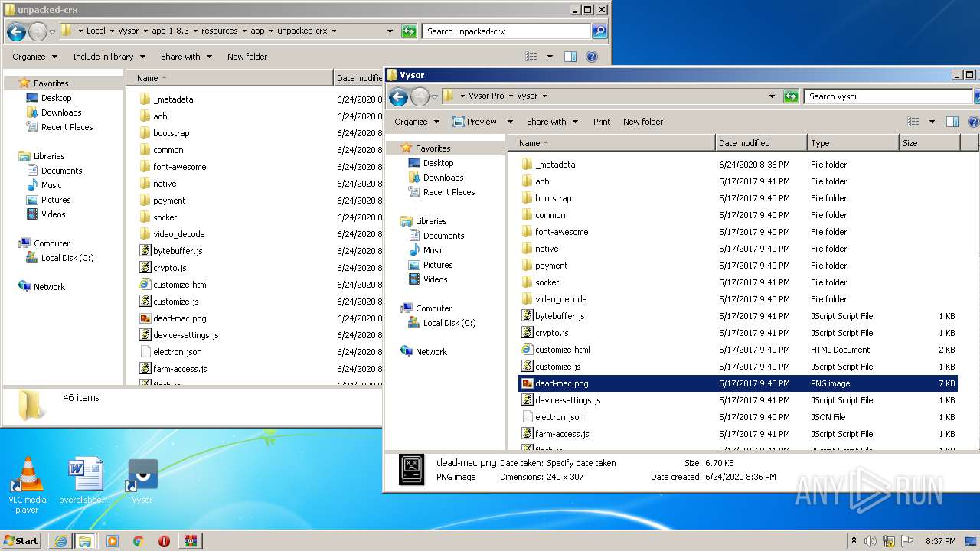Expand address history dropdown in Vysor window
Screen dimensions: 980x551
pyautogui.click(x=772, y=96)
